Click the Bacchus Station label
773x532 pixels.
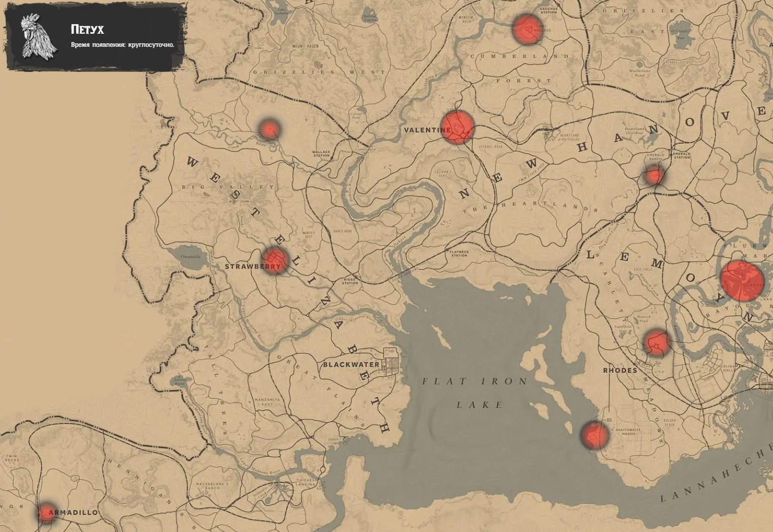[548, 11]
